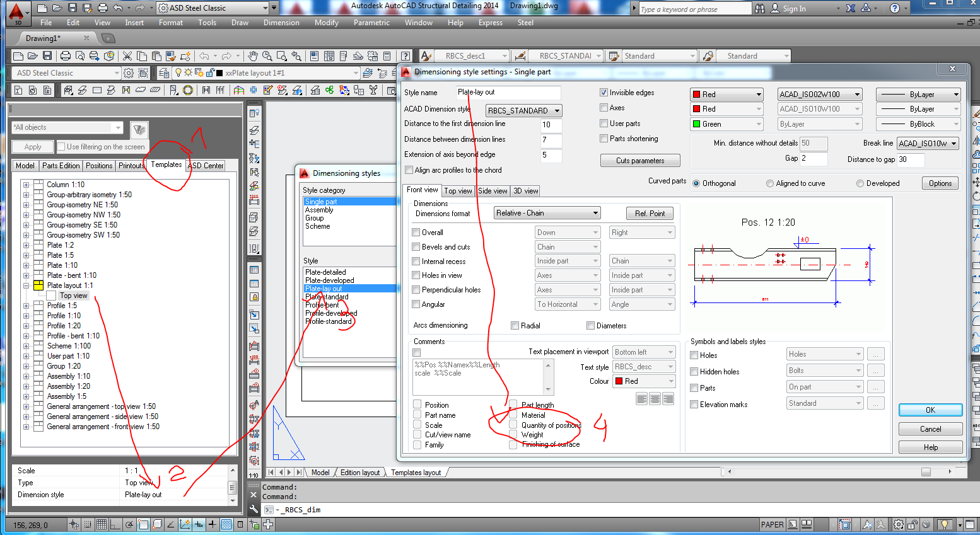Click OK in Dimensioning style settings
980x535 pixels.
click(x=930, y=410)
